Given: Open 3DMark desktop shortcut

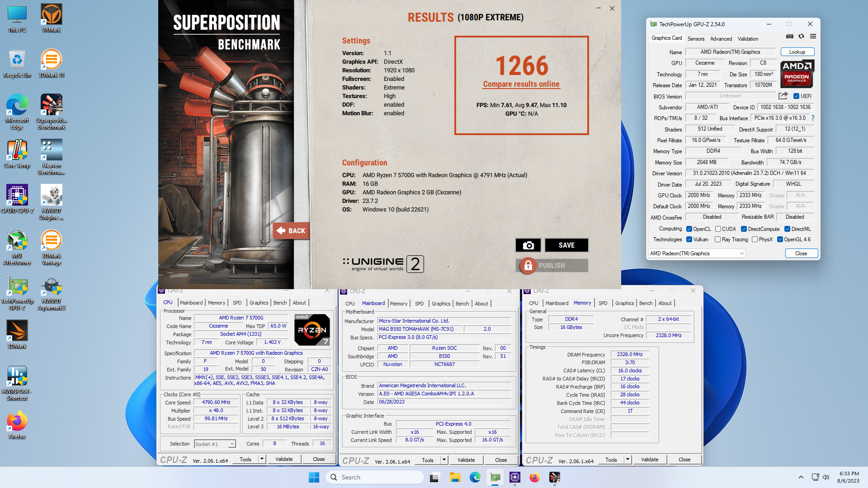Looking at the screenshot, I should click(17, 334).
